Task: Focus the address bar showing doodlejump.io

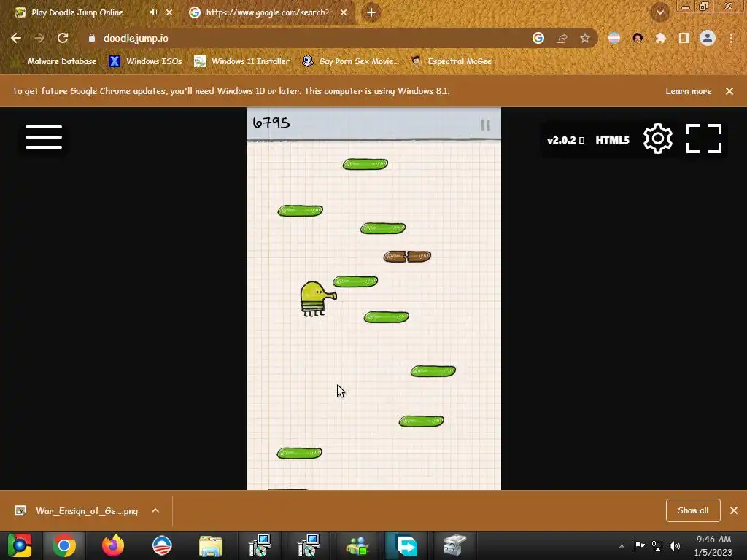Action: coord(305,38)
